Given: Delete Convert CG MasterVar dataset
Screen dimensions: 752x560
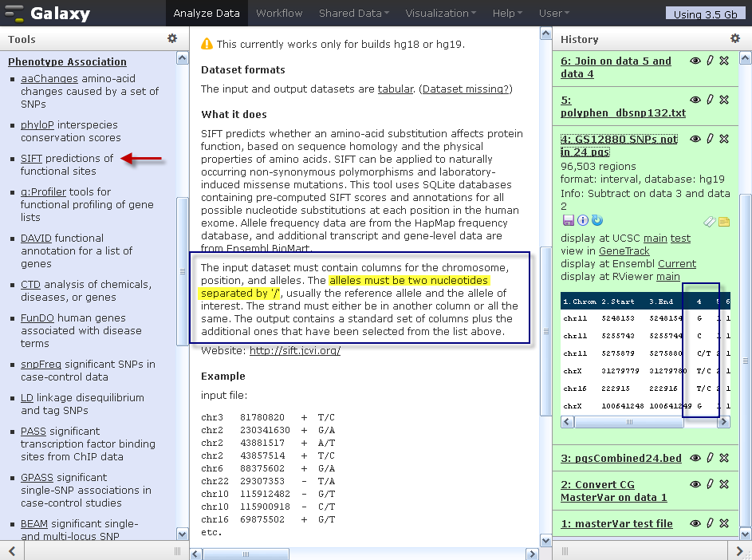Looking at the screenshot, I should coord(724,484).
